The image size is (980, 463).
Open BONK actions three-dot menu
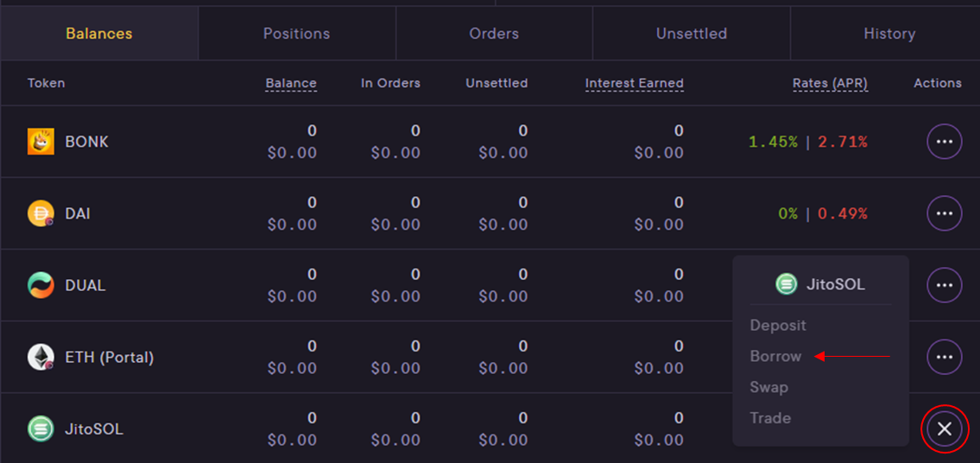[944, 142]
